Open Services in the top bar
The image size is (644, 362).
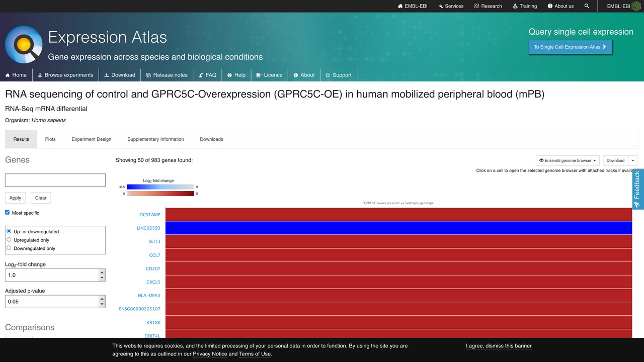(x=451, y=6)
